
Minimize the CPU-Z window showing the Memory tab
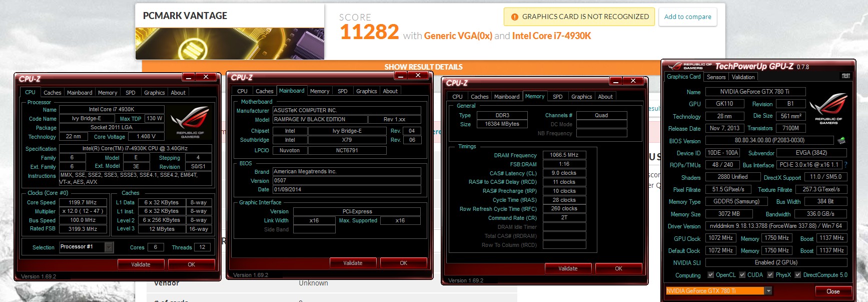coord(616,81)
